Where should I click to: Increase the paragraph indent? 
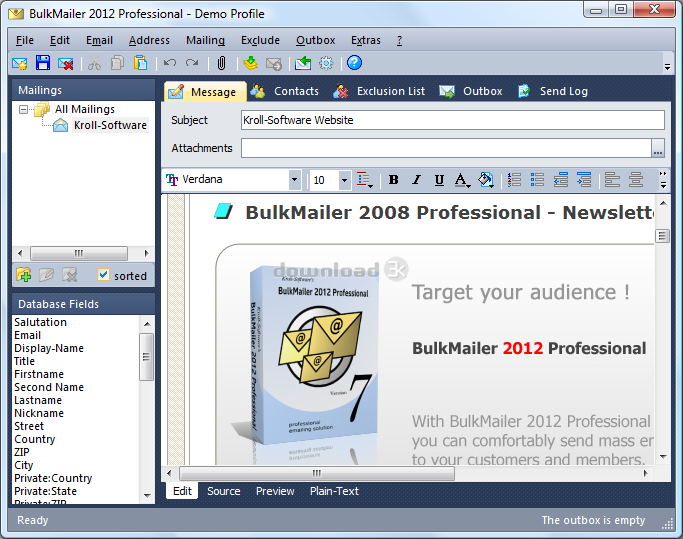584,180
